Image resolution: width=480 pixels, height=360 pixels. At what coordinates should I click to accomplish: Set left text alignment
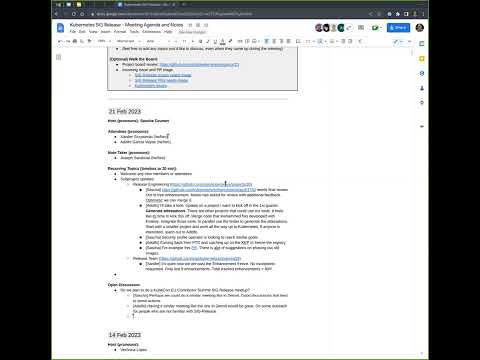click(x=267, y=41)
